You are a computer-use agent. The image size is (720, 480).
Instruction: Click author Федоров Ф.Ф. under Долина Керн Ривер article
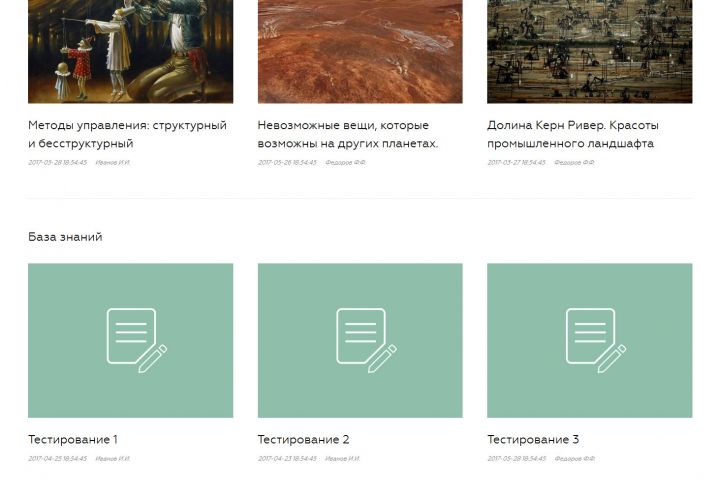[574, 163]
